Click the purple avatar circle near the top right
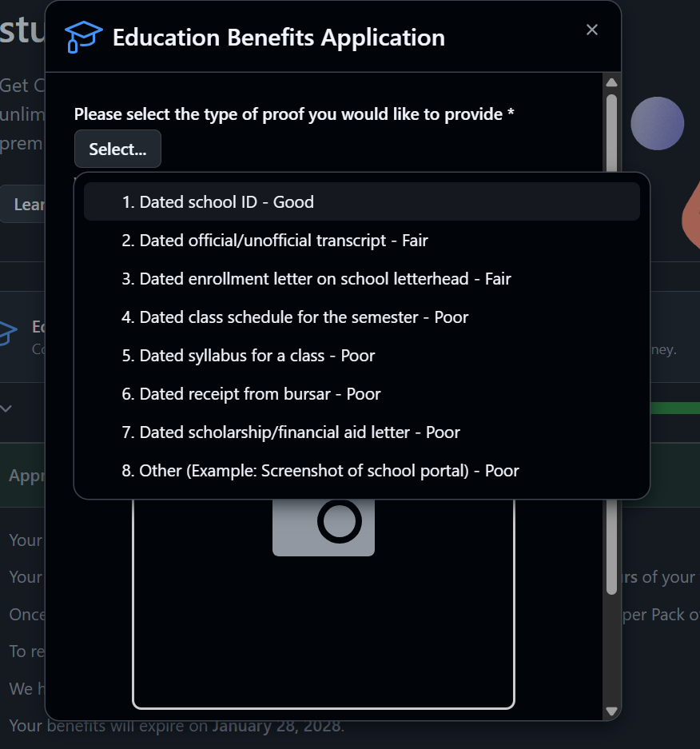700x749 pixels. tap(657, 123)
